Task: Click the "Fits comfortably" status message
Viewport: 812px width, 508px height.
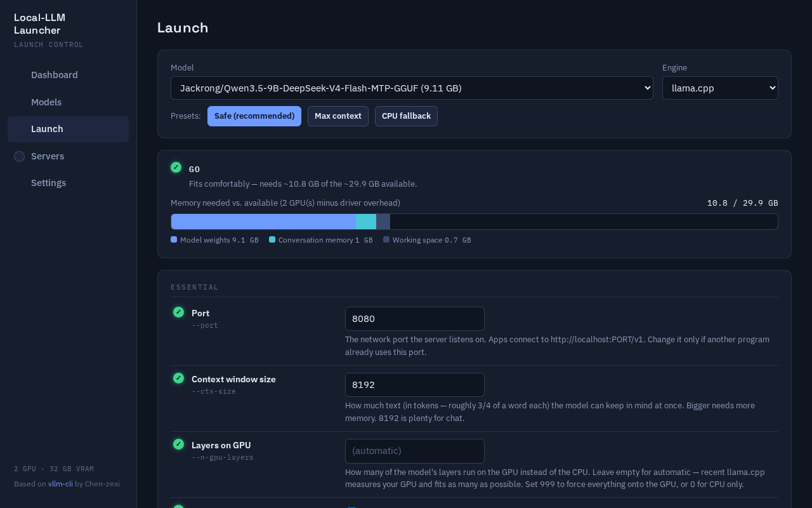Action: tap(303, 184)
